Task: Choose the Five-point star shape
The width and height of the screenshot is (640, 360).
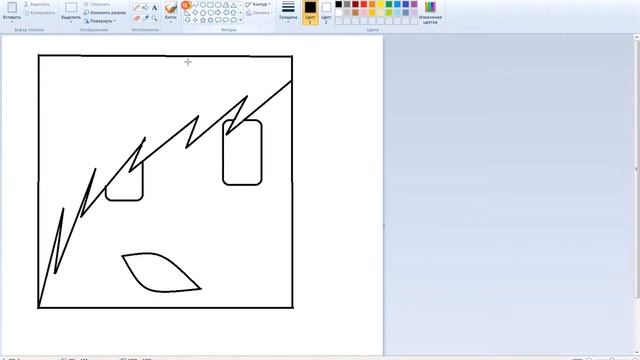Action: (x=203, y=20)
